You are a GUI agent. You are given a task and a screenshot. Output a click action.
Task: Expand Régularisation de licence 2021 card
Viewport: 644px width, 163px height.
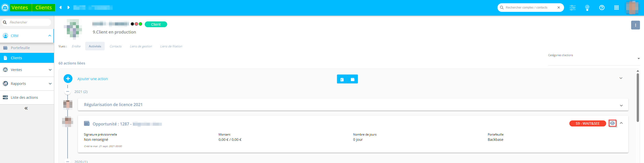621,105
